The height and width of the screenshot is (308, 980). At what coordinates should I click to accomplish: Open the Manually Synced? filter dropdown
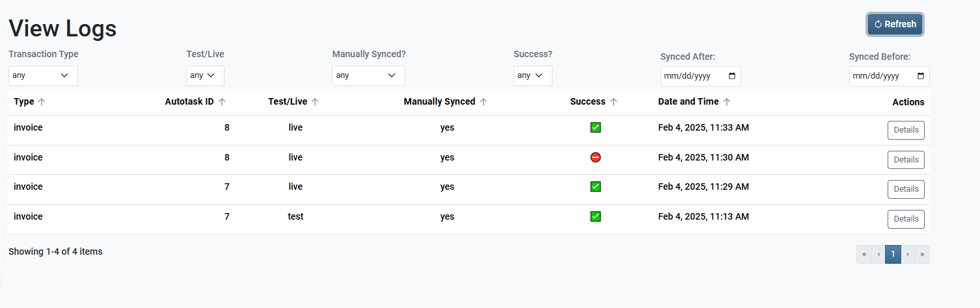(368, 75)
